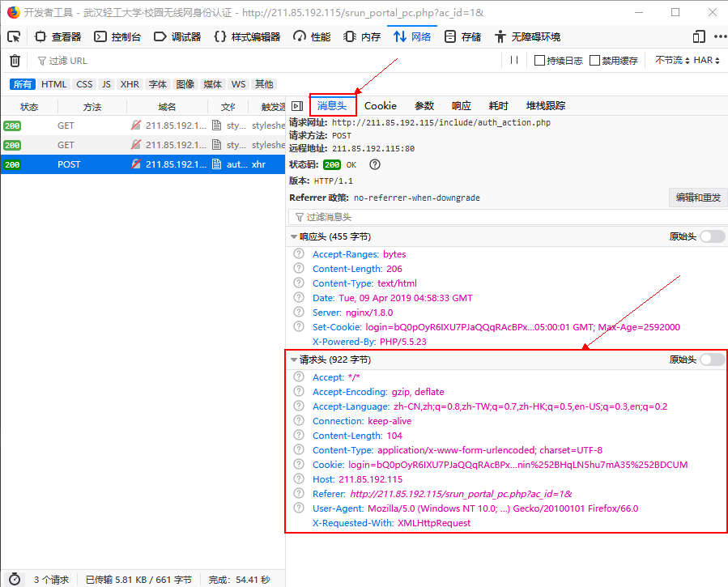This screenshot has width=728, height=587.
Task: Collapse details pane with toggle icon
Action: pos(297,106)
